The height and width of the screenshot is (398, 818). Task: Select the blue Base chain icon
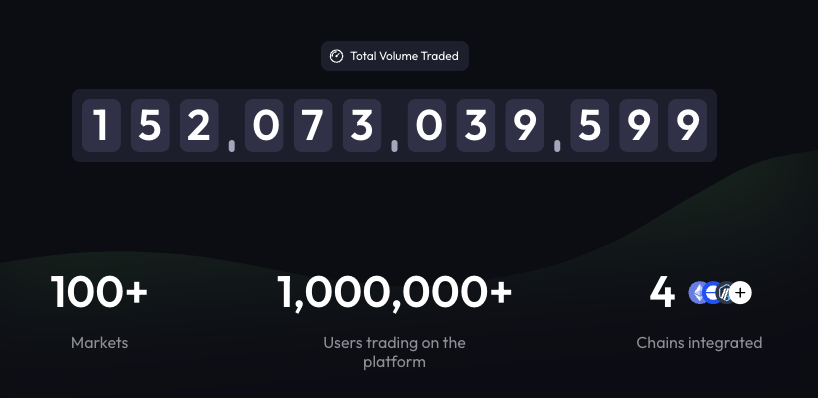click(x=711, y=293)
